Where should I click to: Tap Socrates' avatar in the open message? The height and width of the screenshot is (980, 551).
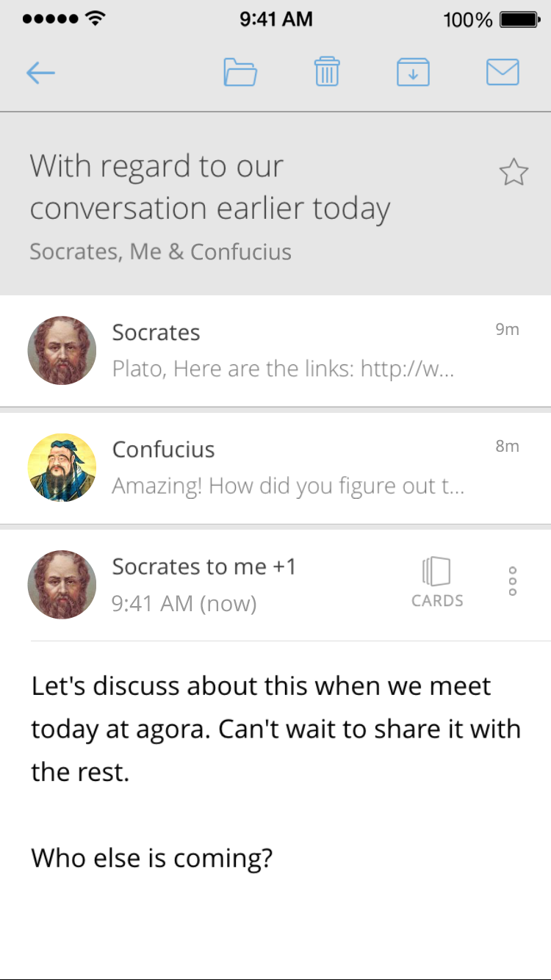point(62,585)
